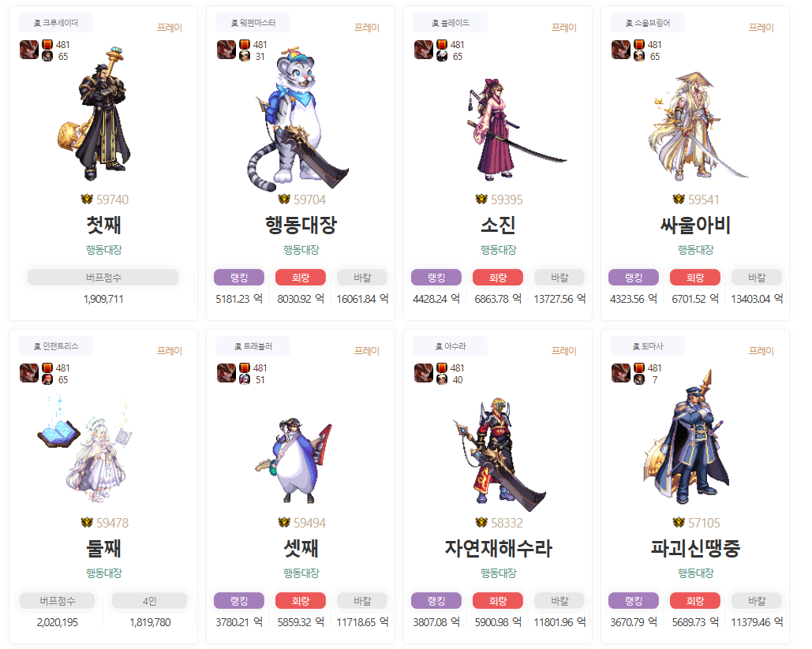This screenshot has width=812, height=649.
Task: Open 프레이 link on 행동대장 card
Action: tap(367, 28)
